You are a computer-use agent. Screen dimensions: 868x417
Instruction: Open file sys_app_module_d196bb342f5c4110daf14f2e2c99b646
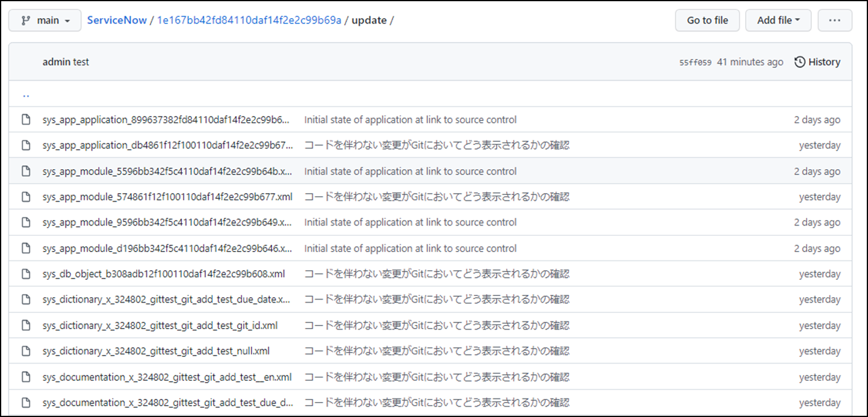(167, 249)
